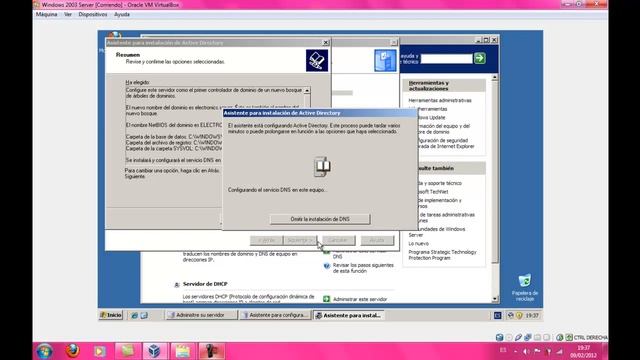
Task: Click the VirtualBox hard disk activity icon
Action: [499, 337]
